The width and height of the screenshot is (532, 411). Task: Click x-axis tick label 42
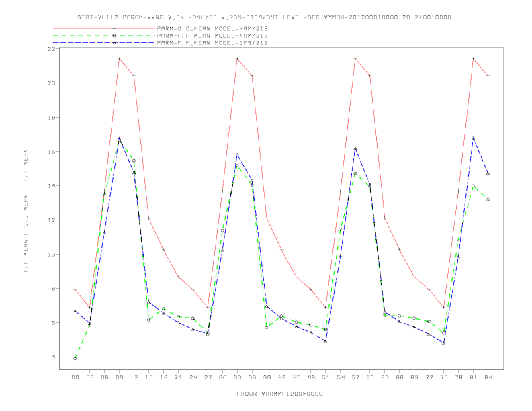pos(281,377)
